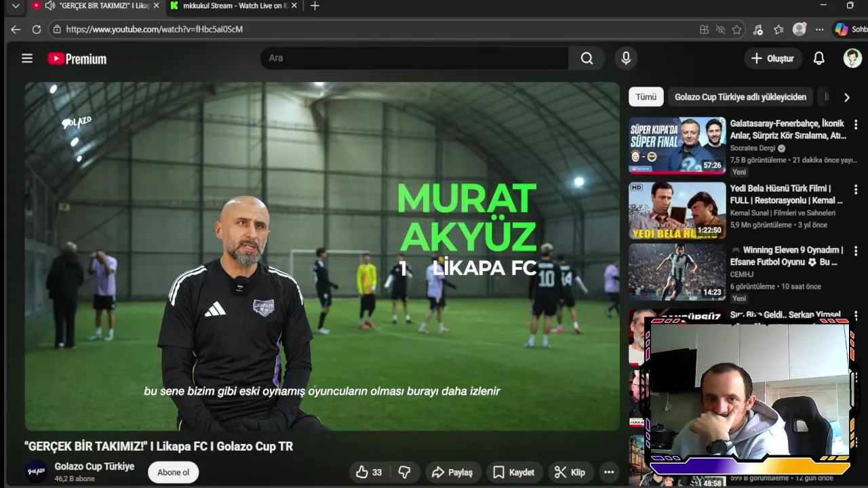The image size is (868, 488).
Task: Open YouTube notifications bell
Action: tap(819, 58)
